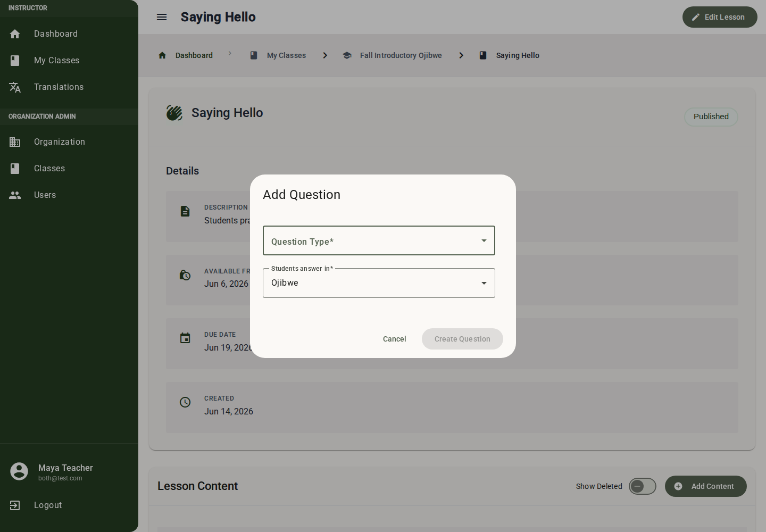This screenshot has height=532, width=766.
Task: Click the Due Date calendar icon
Action: coord(185,338)
